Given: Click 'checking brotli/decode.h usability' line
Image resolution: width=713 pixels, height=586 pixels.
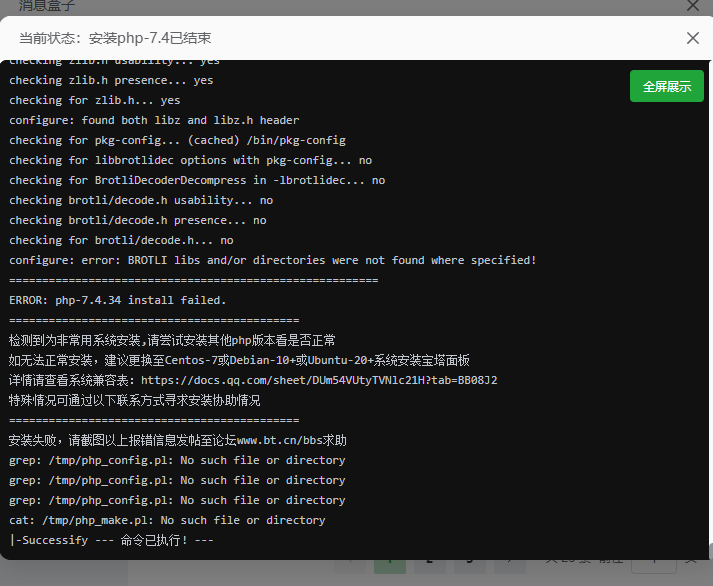Looking at the screenshot, I should tap(141, 200).
